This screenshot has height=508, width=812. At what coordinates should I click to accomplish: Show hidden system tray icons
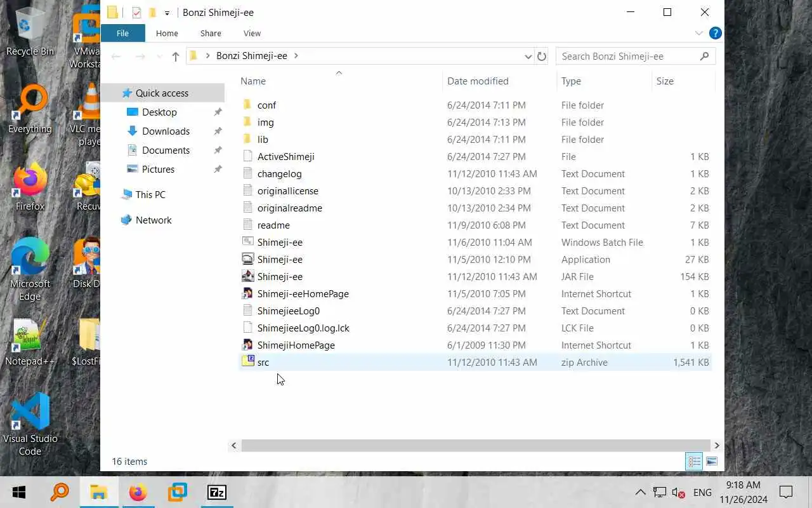(x=640, y=492)
